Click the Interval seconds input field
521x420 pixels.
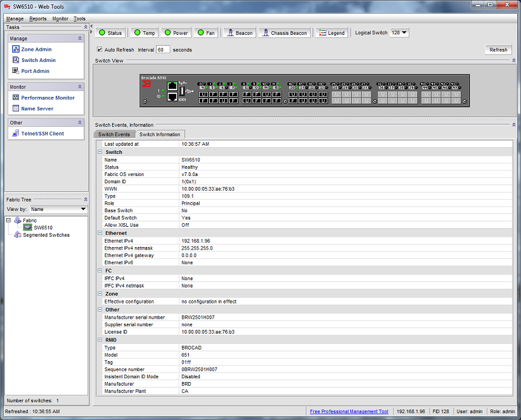(163, 50)
